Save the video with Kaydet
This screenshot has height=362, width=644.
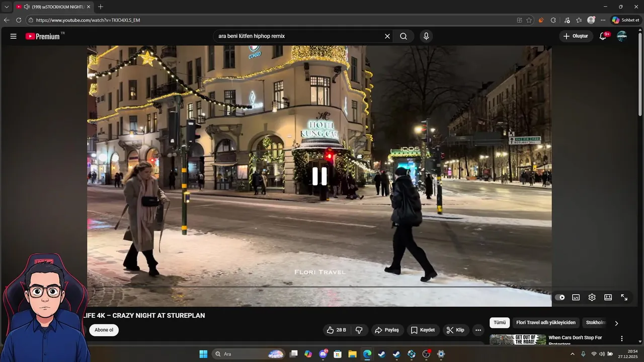pos(423,330)
